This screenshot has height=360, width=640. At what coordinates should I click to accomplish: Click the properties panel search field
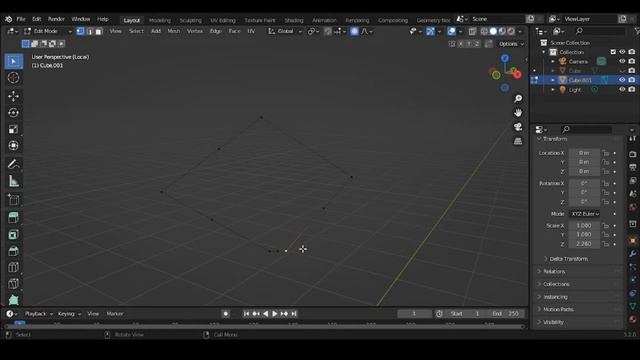[x=586, y=129]
